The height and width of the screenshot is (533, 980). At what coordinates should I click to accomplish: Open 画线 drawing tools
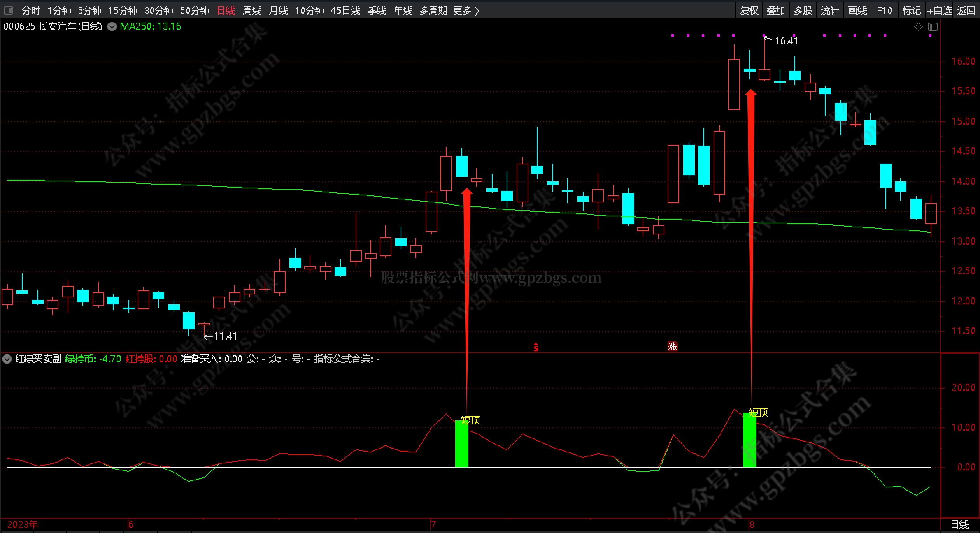(857, 11)
